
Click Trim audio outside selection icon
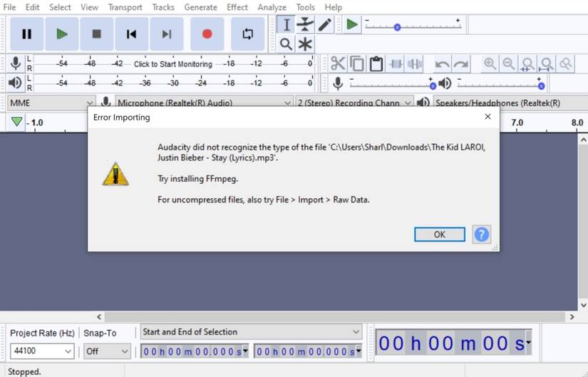[396, 63]
